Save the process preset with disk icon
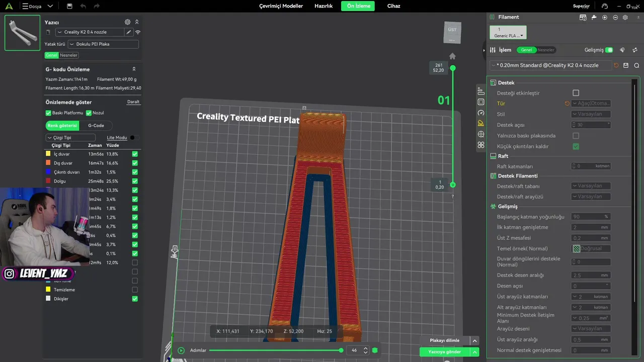Image resolution: width=644 pixels, height=362 pixels. 626,65
